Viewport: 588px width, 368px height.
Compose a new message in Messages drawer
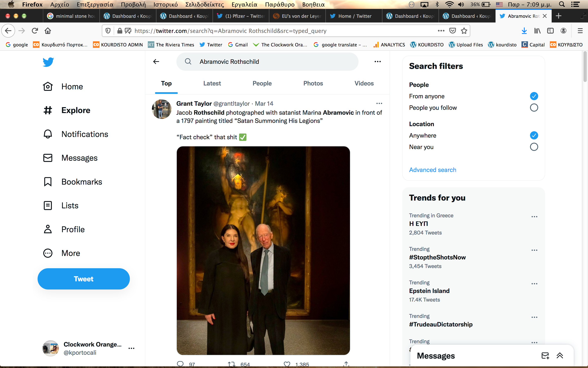point(545,356)
